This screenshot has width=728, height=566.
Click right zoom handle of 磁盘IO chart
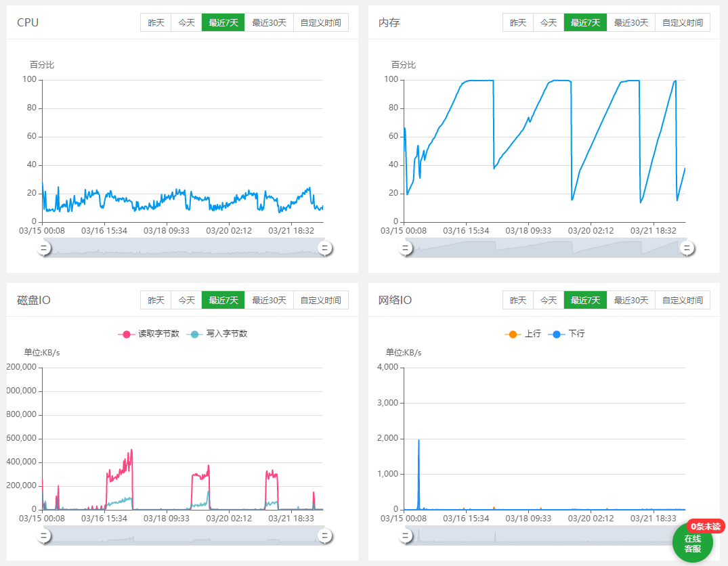pyautogui.click(x=325, y=536)
